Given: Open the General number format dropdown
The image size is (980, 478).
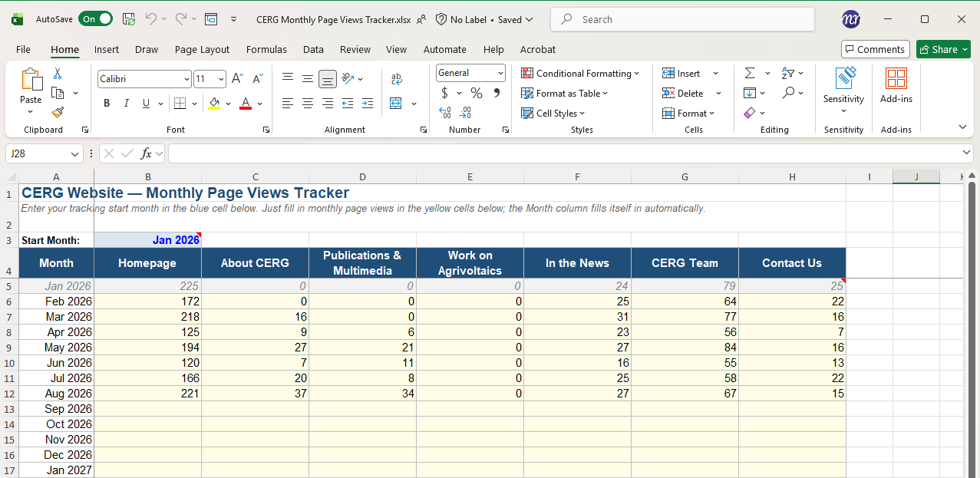Looking at the screenshot, I should [500, 73].
